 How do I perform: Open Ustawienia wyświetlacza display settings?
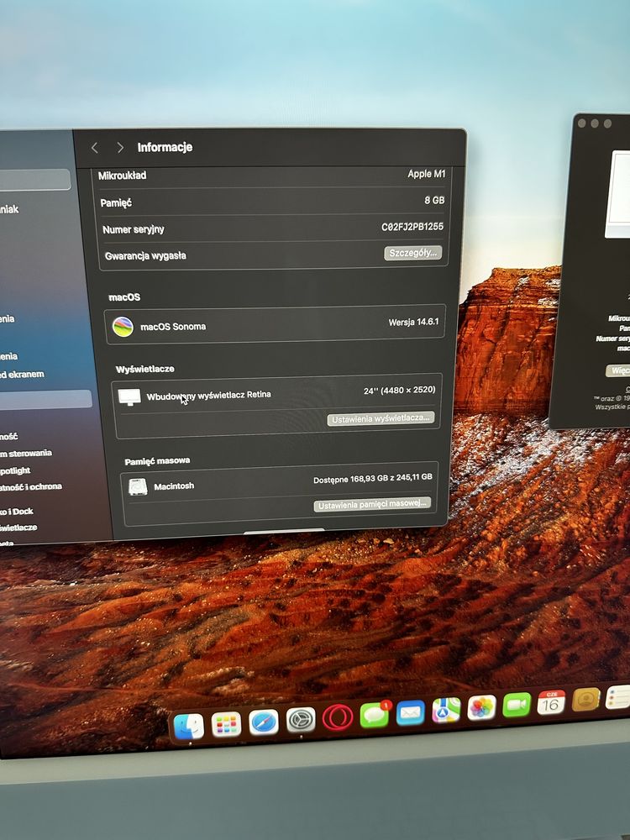(x=381, y=418)
